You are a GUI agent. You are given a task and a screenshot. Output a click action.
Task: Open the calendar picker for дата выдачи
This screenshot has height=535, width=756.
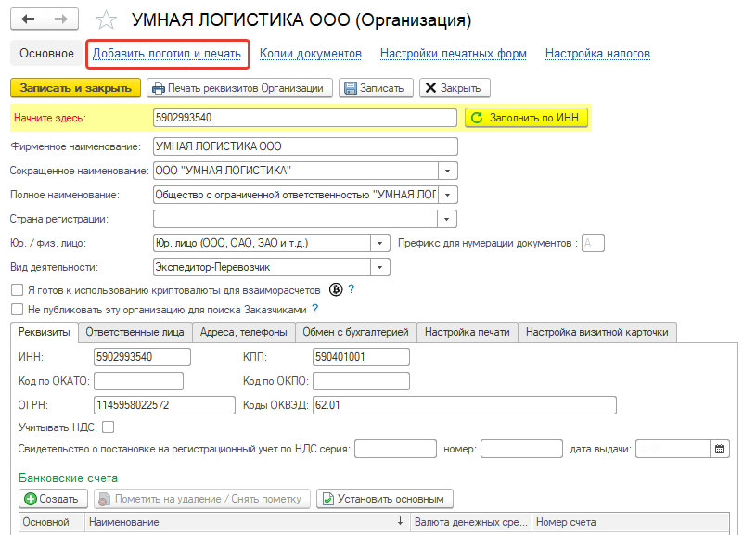[719, 449]
